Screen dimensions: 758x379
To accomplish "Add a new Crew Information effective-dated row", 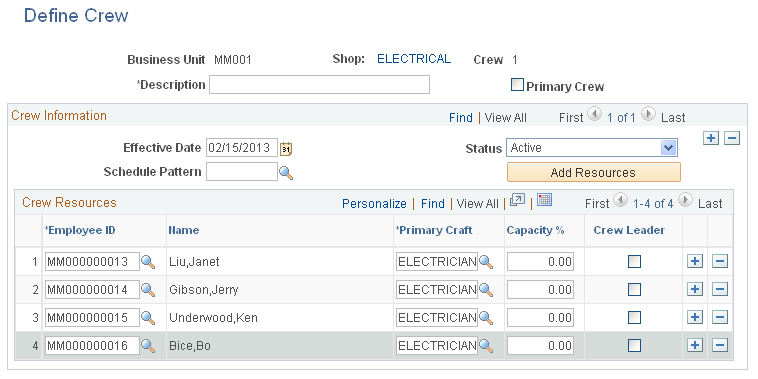I will tap(711, 139).
